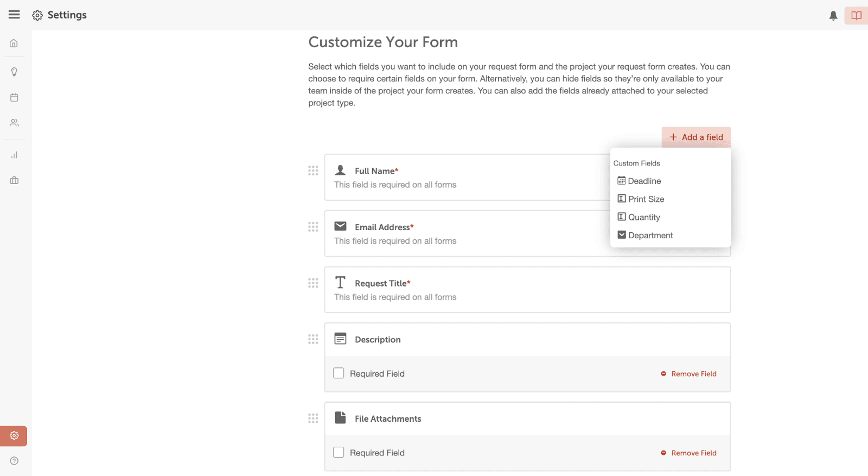Screen dimensions: 868x476
Task: Open the bar chart reports sidebar icon
Action: click(x=14, y=155)
